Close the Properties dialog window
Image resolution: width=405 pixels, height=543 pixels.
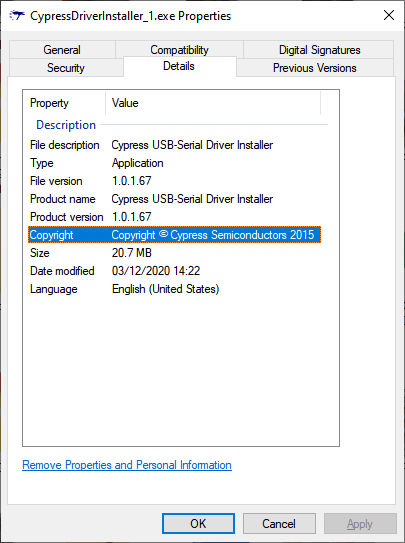(x=389, y=15)
